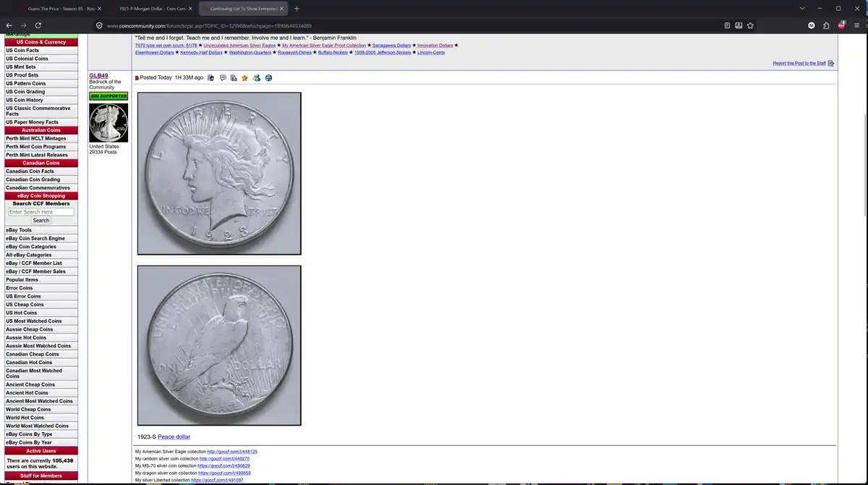
Task: Open the browser hamburger menu
Action: tap(857, 25)
